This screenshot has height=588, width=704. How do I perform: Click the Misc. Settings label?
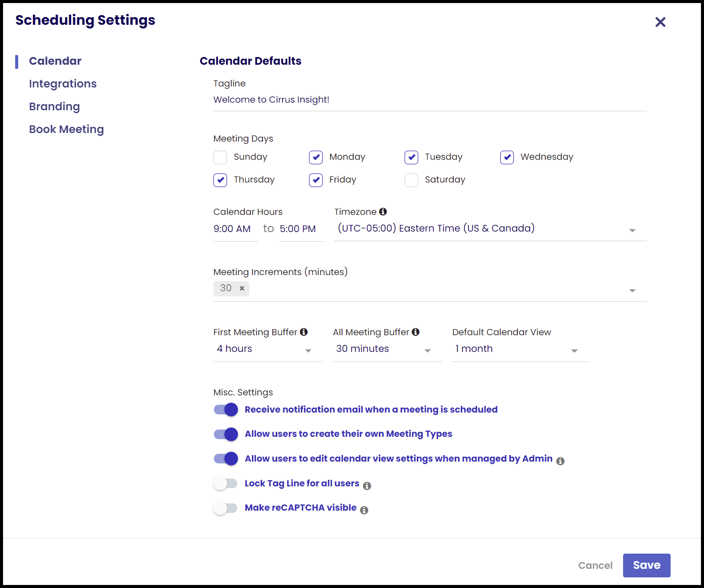click(x=243, y=392)
